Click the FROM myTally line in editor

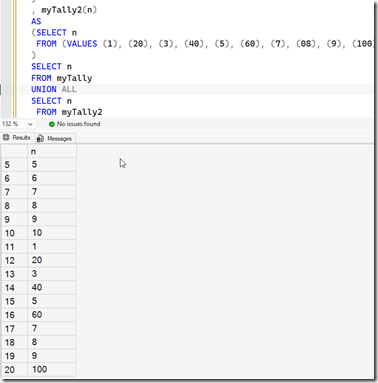click(61, 78)
